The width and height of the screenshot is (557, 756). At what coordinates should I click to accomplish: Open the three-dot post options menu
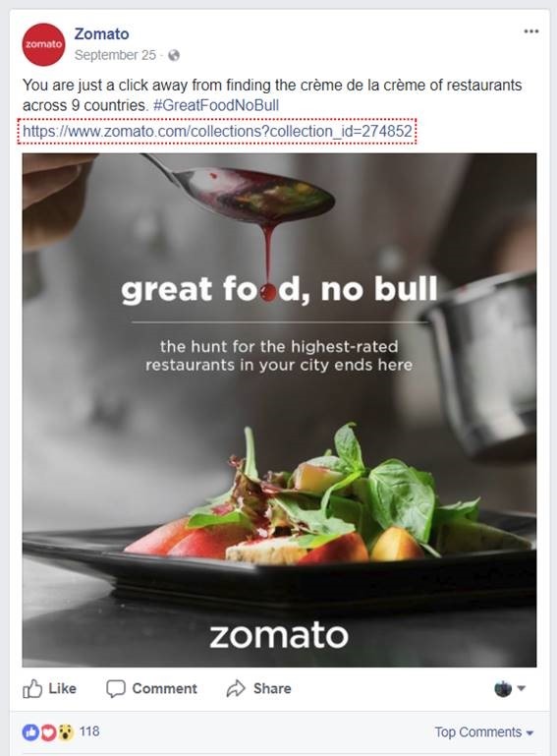coord(531,31)
